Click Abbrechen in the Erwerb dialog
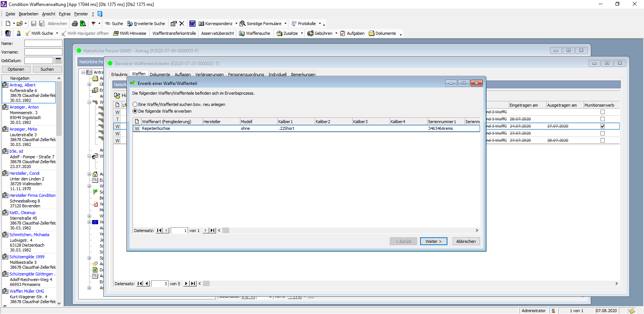The image size is (644, 314). pos(466,241)
